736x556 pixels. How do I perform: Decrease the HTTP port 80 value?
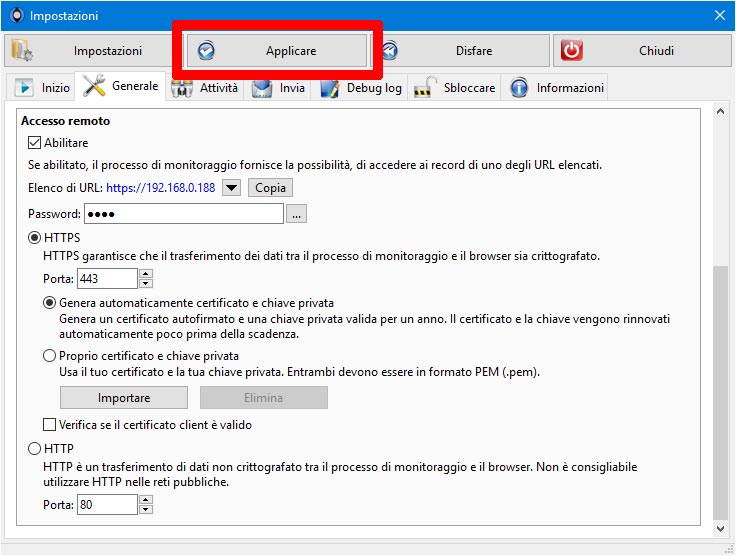pos(146,510)
